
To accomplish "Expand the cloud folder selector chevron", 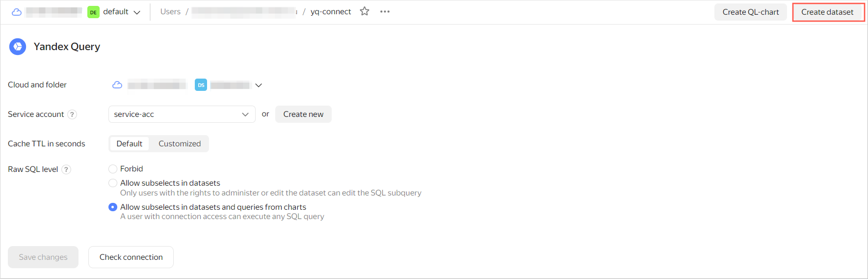I will pos(259,85).
